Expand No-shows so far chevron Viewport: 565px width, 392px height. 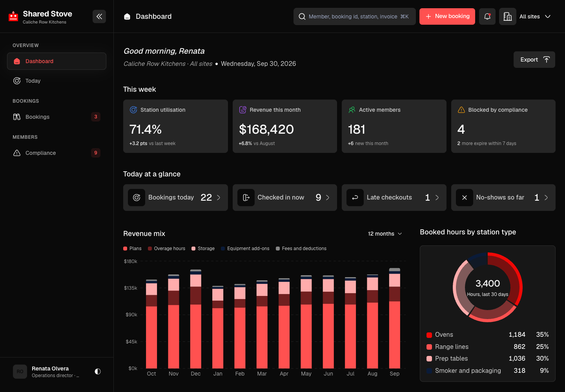pos(546,198)
